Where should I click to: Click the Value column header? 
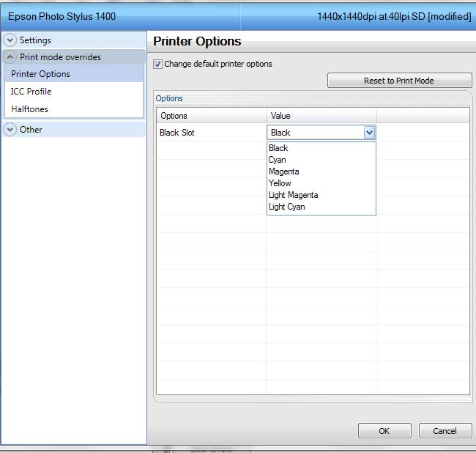click(281, 116)
